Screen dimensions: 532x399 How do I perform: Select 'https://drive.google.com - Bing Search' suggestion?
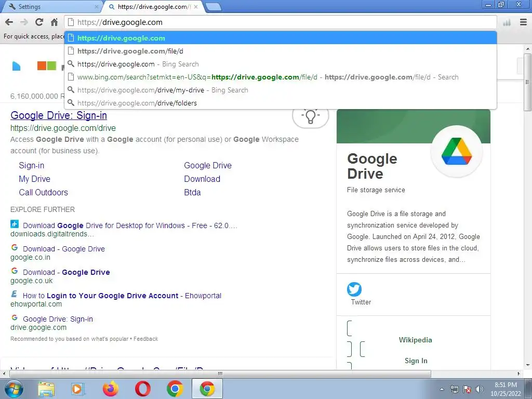(281, 64)
